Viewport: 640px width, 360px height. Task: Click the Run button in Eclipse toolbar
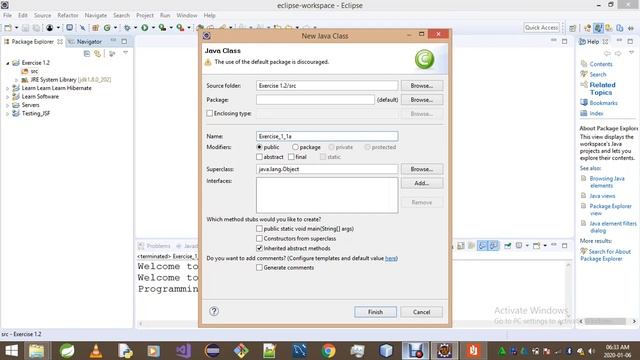144,27
